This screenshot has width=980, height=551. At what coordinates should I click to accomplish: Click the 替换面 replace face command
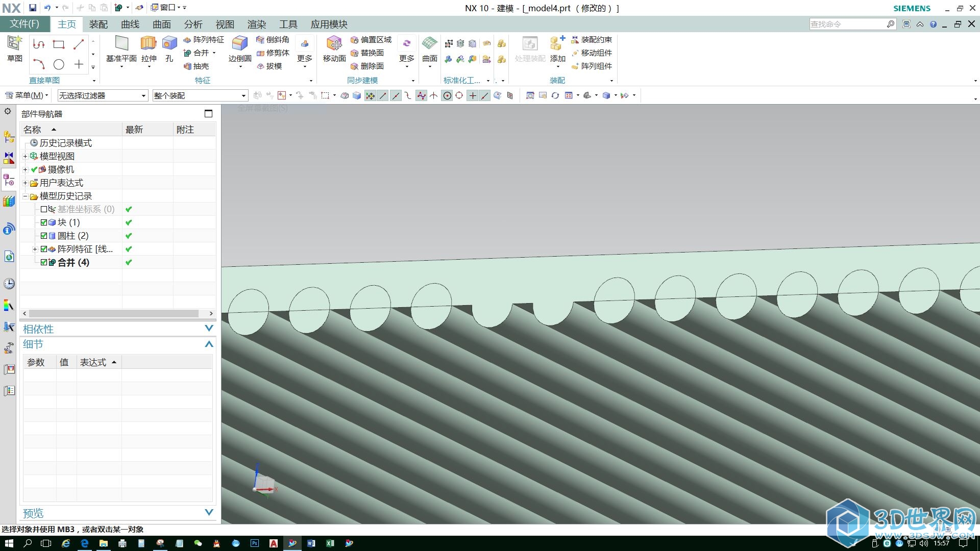367,53
